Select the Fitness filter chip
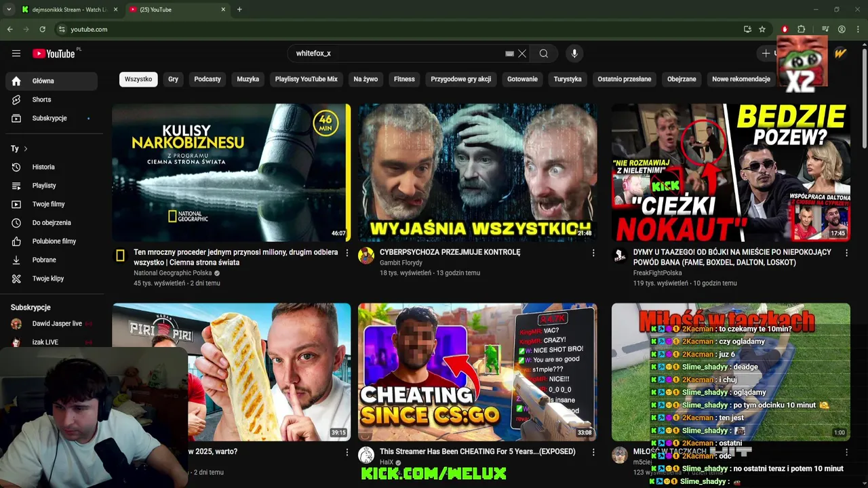The height and width of the screenshot is (488, 868). pyautogui.click(x=404, y=79)
